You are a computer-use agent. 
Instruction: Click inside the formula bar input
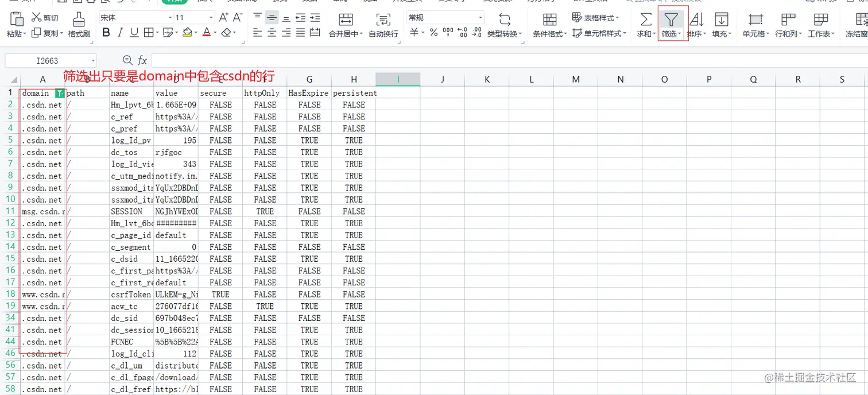coord(510,60)
